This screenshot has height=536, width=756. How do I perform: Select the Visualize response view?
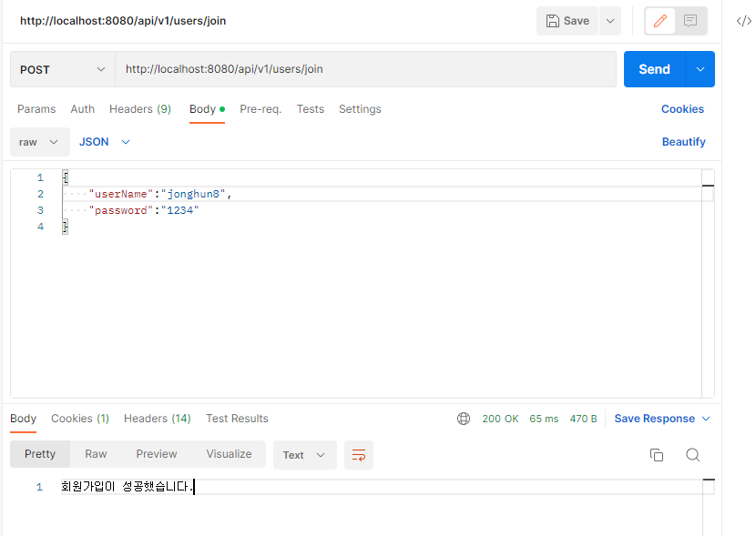pyautogui.click(x=229, y=454)
